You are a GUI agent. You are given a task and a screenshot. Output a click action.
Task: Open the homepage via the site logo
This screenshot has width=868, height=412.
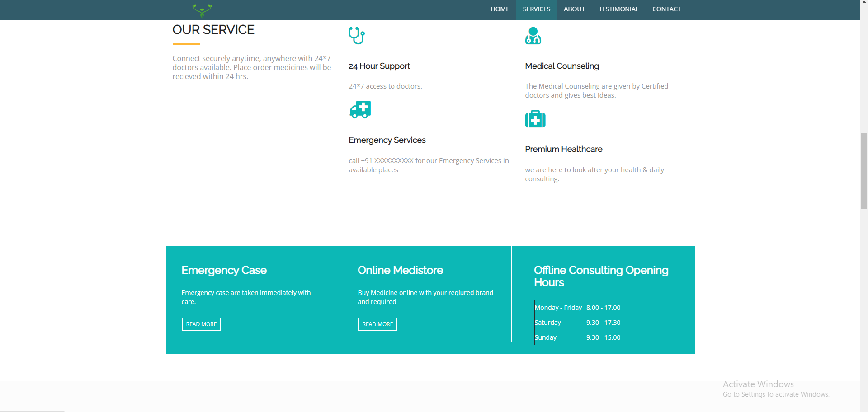coord(202,9)
